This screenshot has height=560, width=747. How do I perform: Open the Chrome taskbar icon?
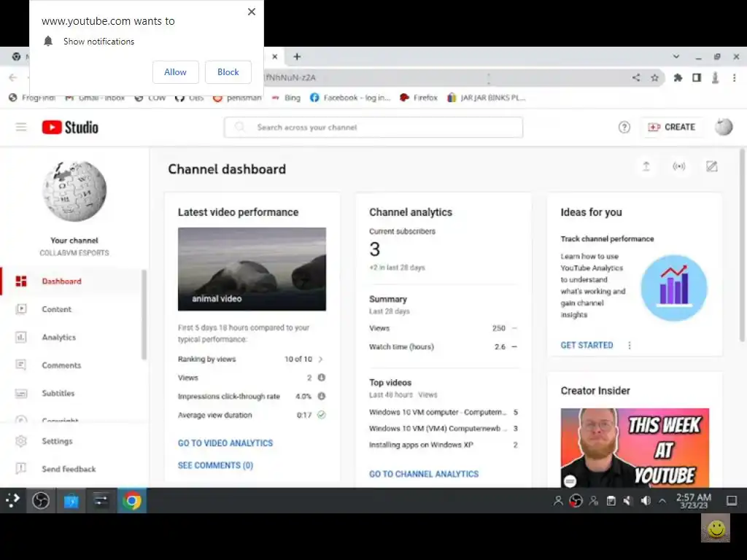tap(132, 500)
